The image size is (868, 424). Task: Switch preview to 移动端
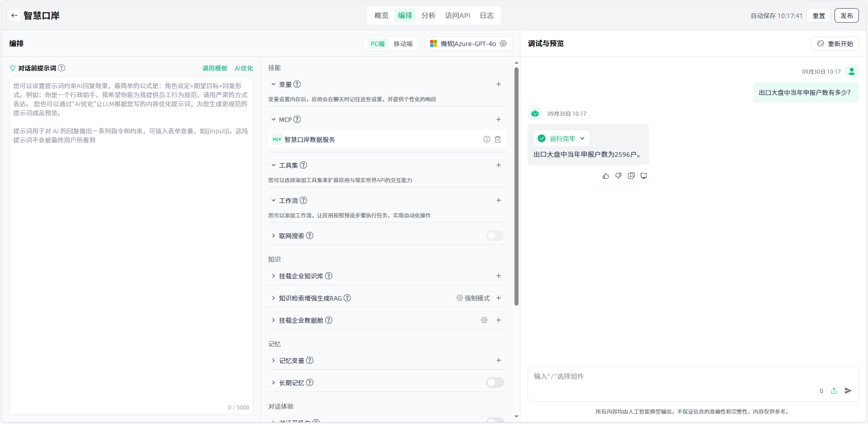403,44
